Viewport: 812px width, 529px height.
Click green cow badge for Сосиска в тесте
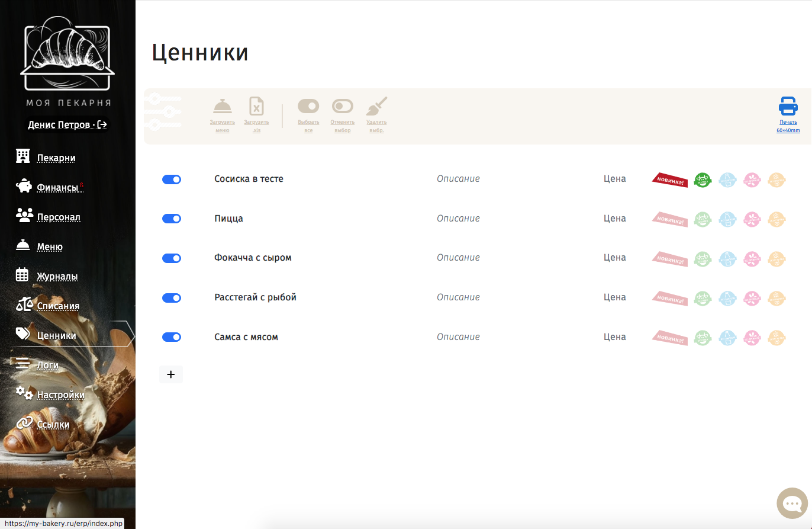pyautogui.click(x=703, y=179)
